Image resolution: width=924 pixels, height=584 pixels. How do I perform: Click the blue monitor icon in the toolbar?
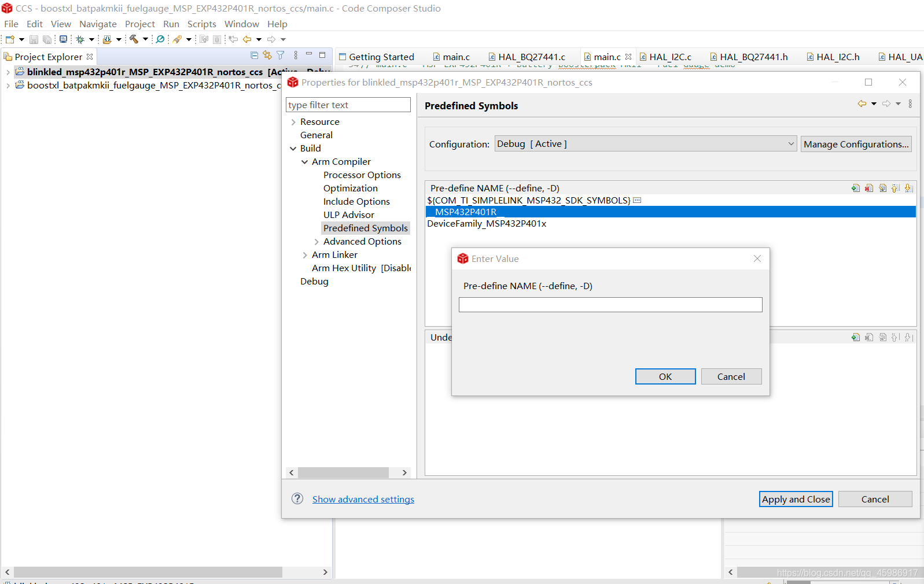(63, 39)
